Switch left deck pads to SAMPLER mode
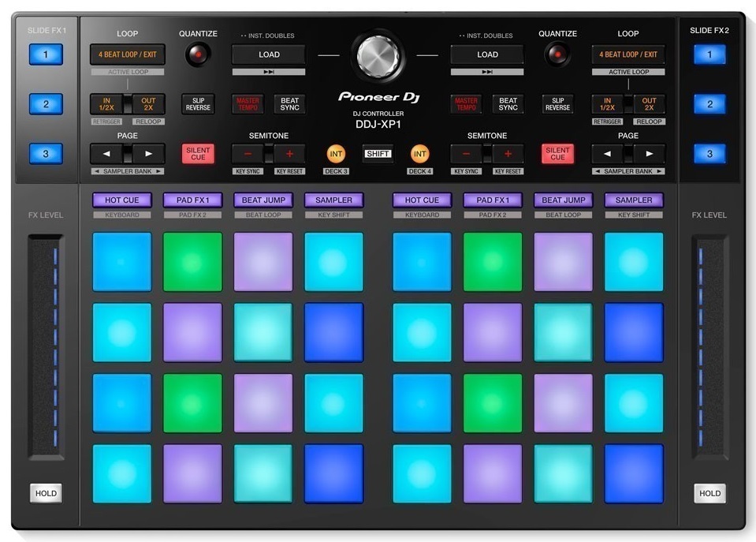The width and height of the screenshot is (756, 542). tap(333, 200)
